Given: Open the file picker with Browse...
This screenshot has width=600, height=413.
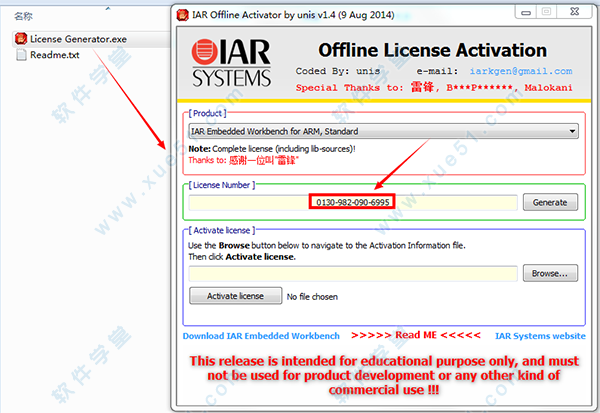Looking at the screenshot, I should pyautogui.click(x=550, y=273).
